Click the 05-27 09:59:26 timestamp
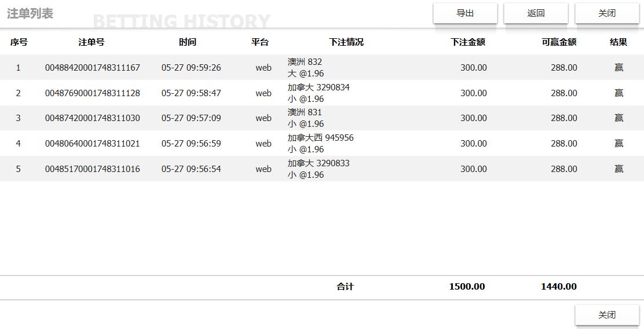The height and width of the screenshot is (329, 644). 191,68
